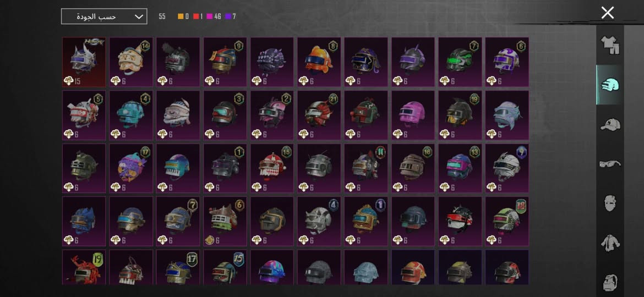Select the helmet category icon in sidebar
The width and height of the screenshot is (644, 297).
click(610, 85)
